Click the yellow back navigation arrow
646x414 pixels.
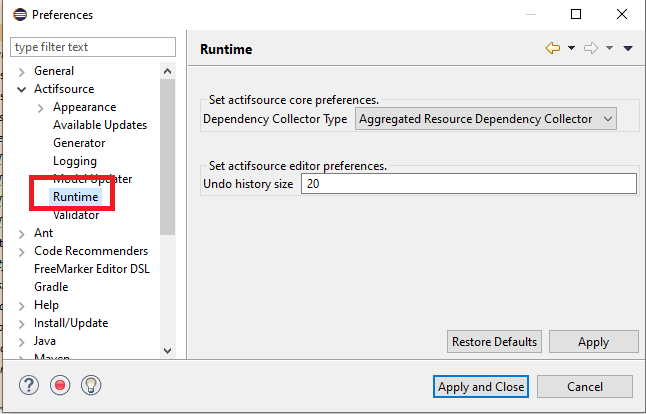(x=552, y=49)
